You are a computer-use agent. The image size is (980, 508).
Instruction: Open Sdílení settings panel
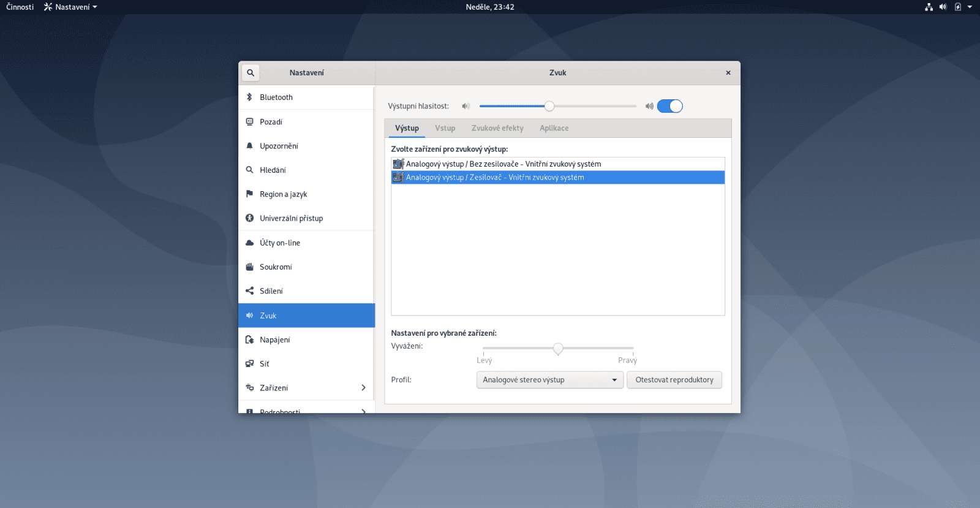click(x=306, y=290)
